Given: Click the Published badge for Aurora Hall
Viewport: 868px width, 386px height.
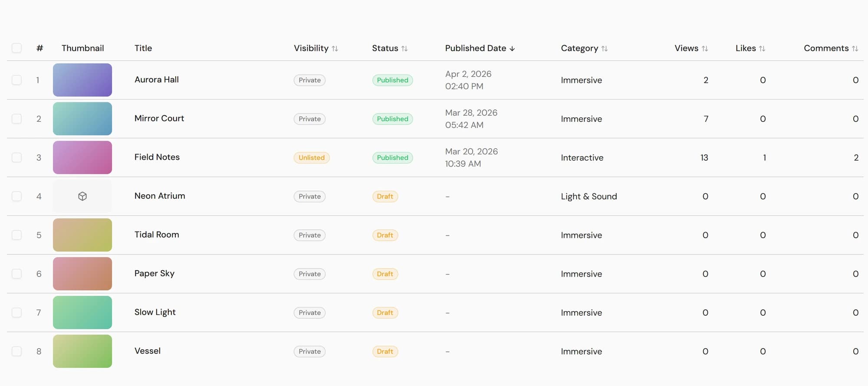Looking at the screenshot, I should (x=393, y=80).
